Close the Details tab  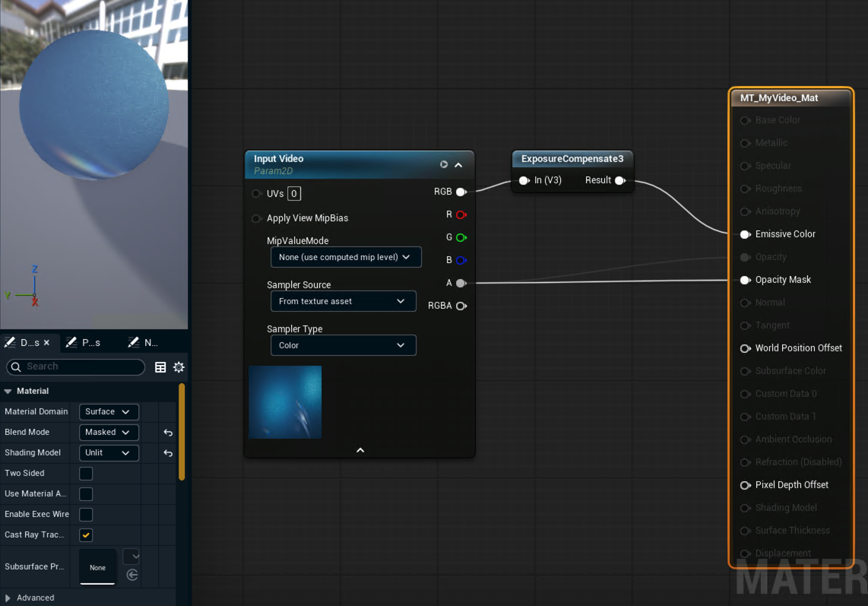coord(46,343)
